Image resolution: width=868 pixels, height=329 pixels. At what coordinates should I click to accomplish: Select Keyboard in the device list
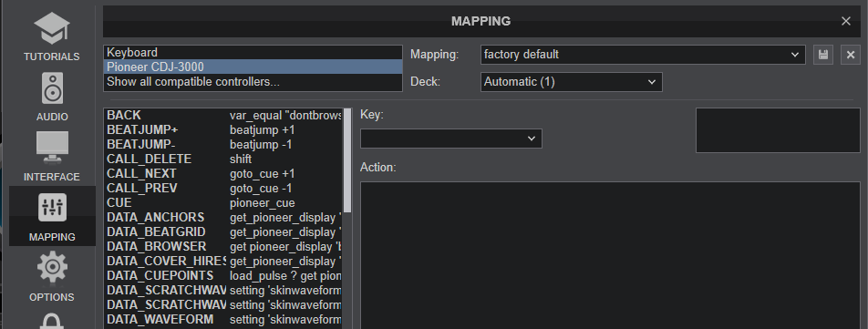click(x=253, y=53)
